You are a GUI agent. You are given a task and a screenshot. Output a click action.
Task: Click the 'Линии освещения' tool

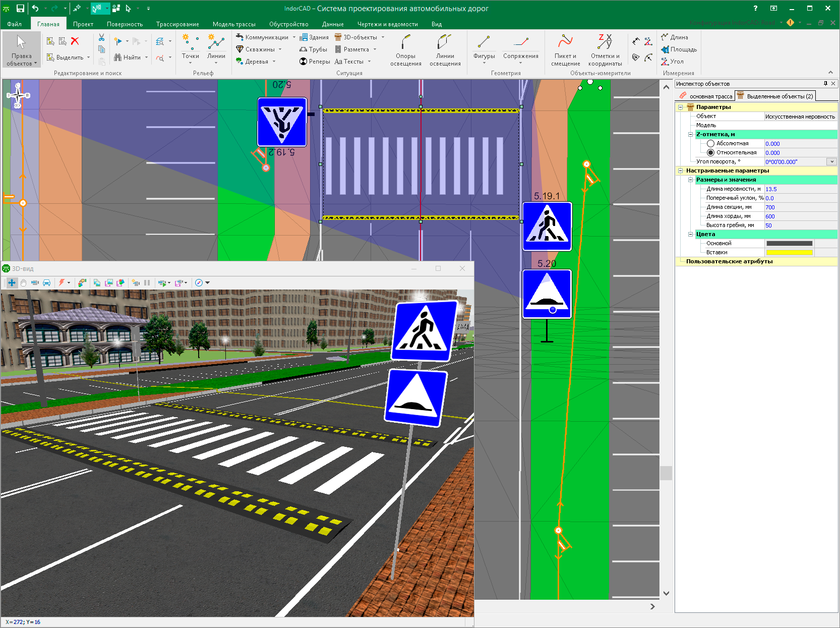coord(445,49)
